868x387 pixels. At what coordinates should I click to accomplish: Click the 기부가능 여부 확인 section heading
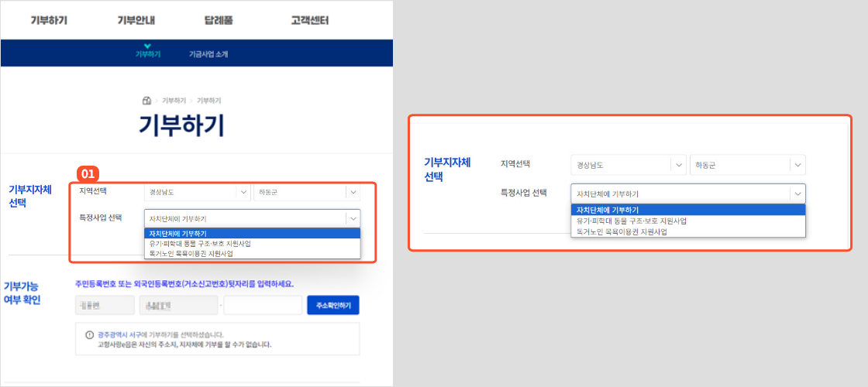click(22, 293)
